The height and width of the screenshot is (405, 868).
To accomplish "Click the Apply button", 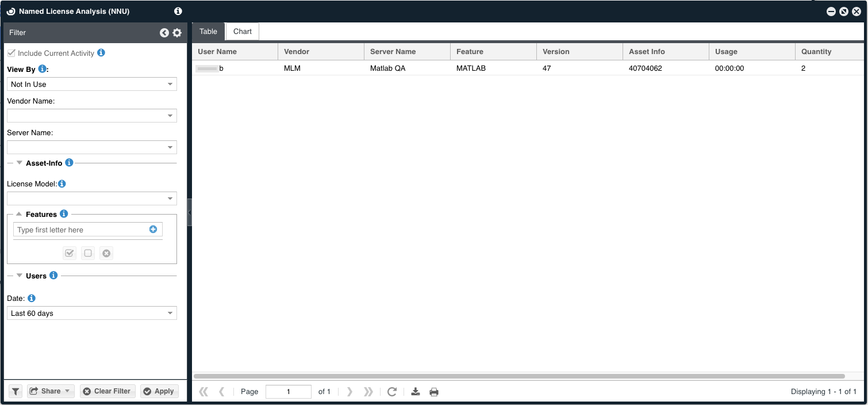I will (x=159, y=391).
